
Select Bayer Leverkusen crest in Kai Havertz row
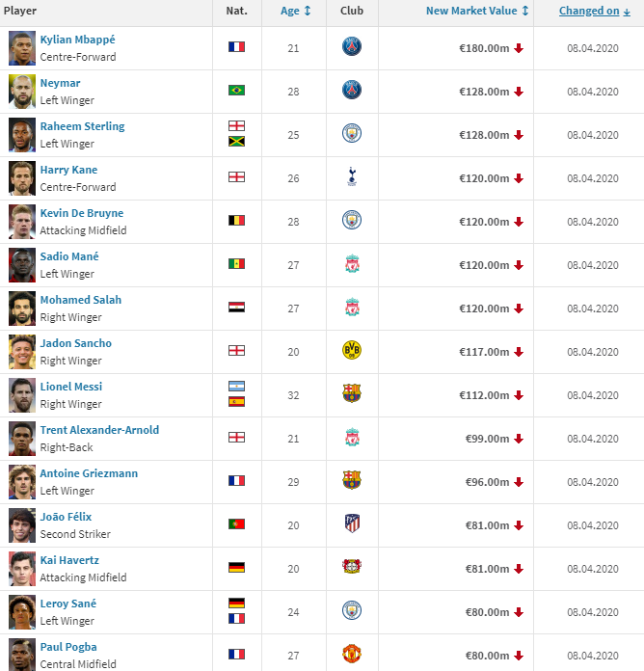(352, 567)
